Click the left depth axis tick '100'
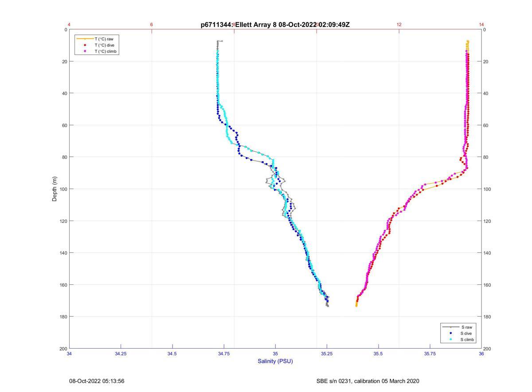 point(63,189)
